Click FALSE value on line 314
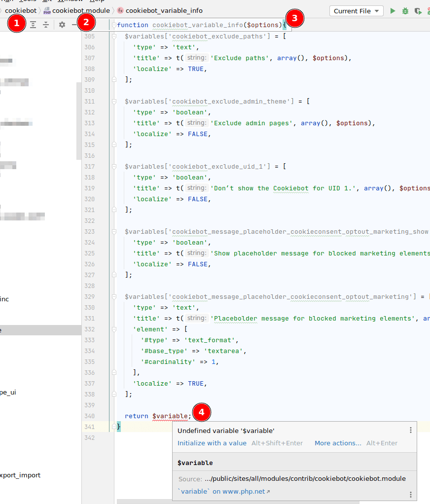 pos(198,134)
